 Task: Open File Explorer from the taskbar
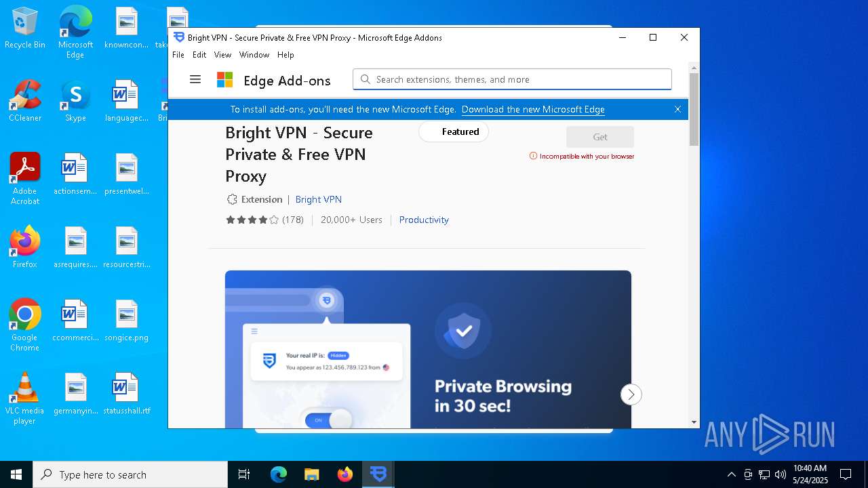pyautogui.click(x=311, y=474)
